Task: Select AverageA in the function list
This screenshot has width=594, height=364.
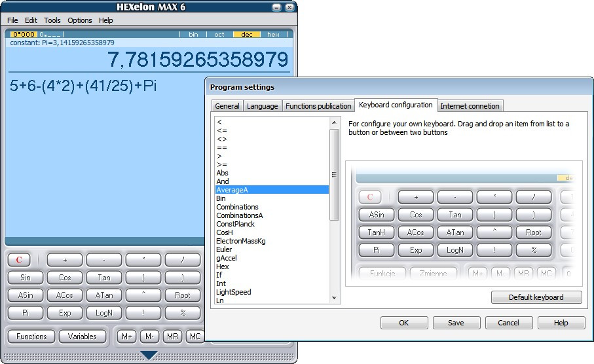Action: click(272, 190)
